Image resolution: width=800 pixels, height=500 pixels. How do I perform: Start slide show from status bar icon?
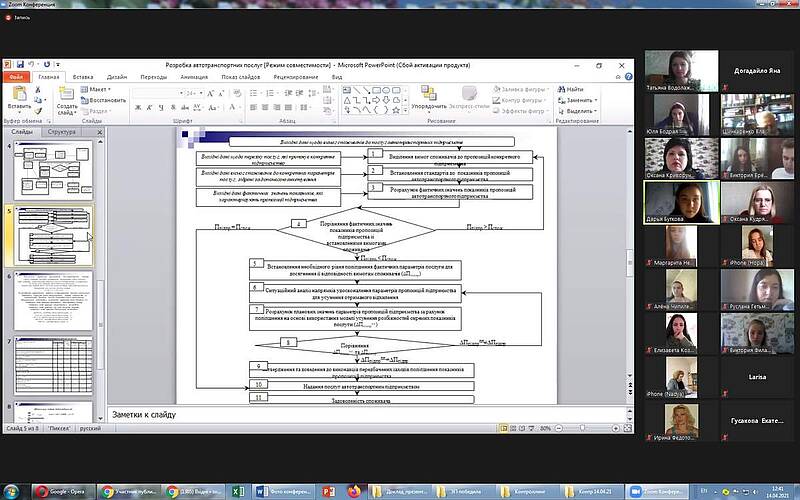tap(533, 428)
